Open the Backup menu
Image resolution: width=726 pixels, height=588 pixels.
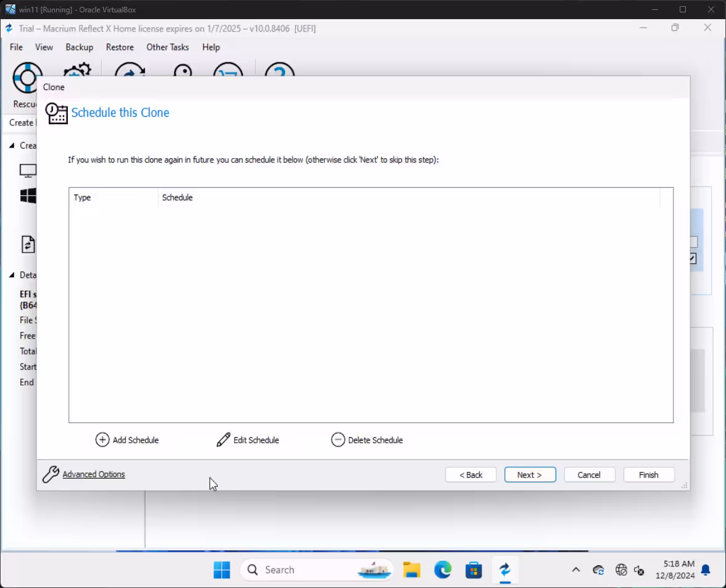79,48
